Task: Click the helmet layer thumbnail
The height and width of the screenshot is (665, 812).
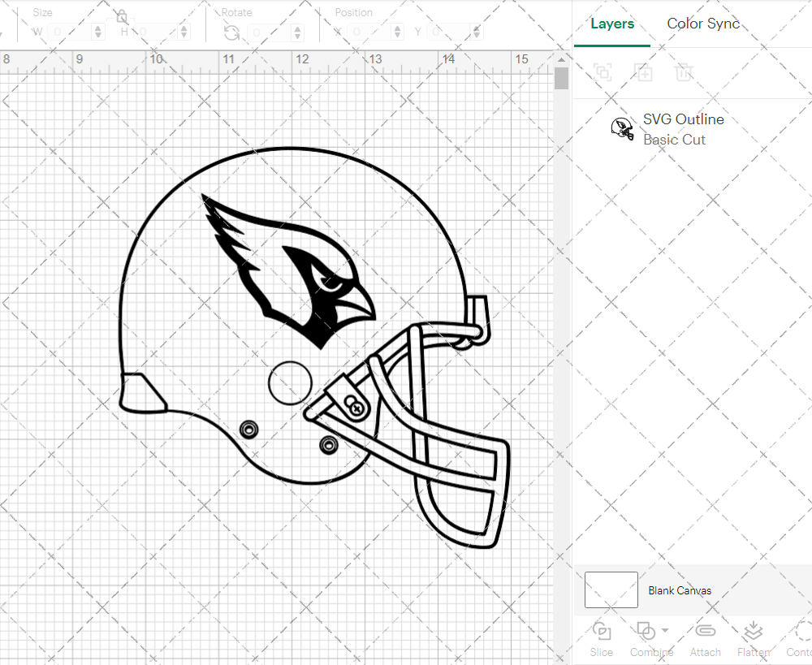Action: pyautogui.click(x=622, y=127)
